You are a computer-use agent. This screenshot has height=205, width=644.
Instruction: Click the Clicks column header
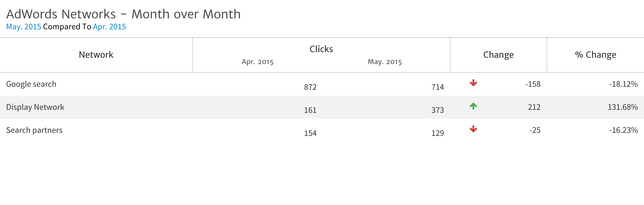tap(321, 49)
